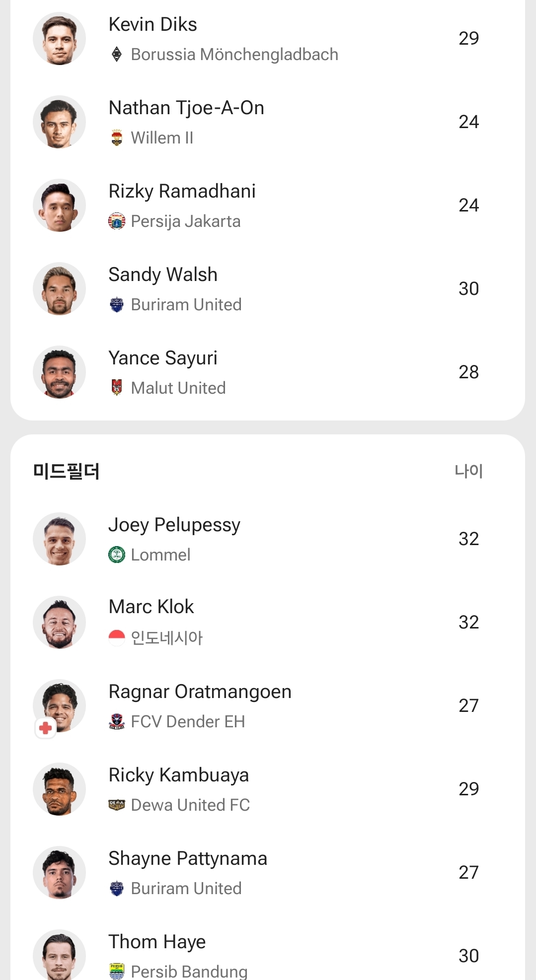This screenshot has width=536, height=980.
Task: Click the 미드필더 section heading
Action: pos(66,471)
